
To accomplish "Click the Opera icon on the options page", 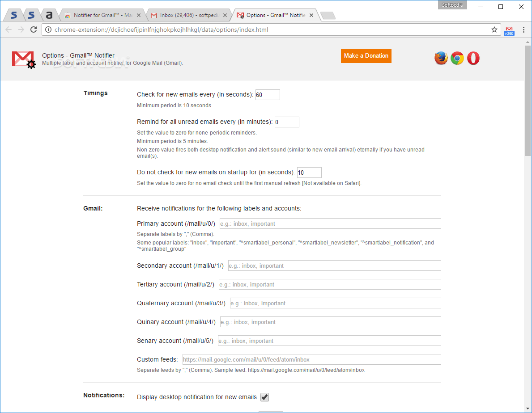I will pos(473,58).
